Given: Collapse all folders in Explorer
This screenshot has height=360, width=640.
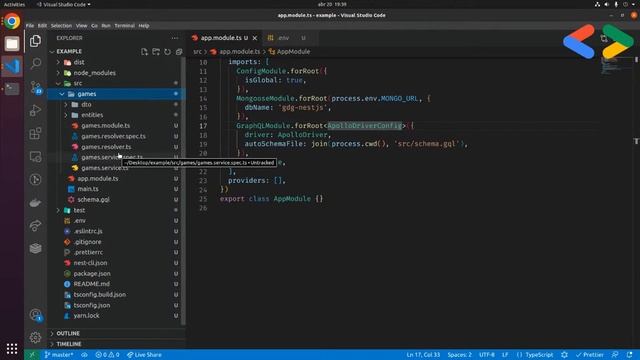Looking at the screenshot, I should [x=179, y=52].
